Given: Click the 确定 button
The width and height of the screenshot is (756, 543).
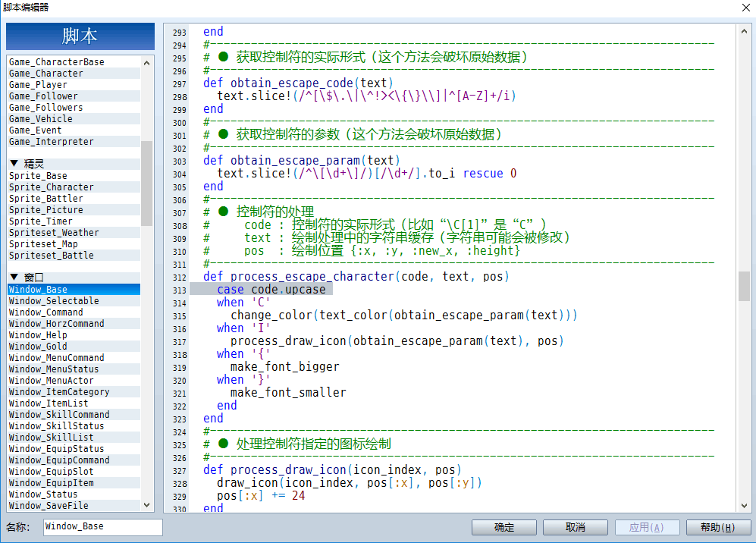Looking at the screenshot, I should (503, 527).
